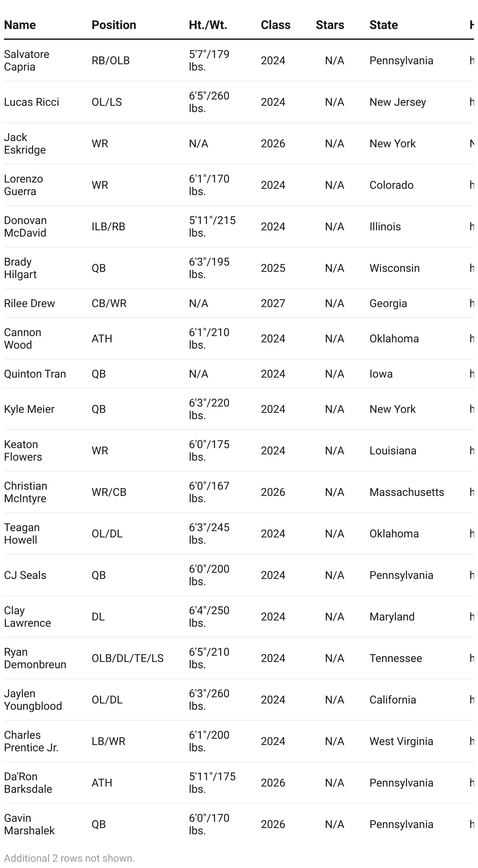Click the Brady Hilgart name cell

[x=20, y=268]
